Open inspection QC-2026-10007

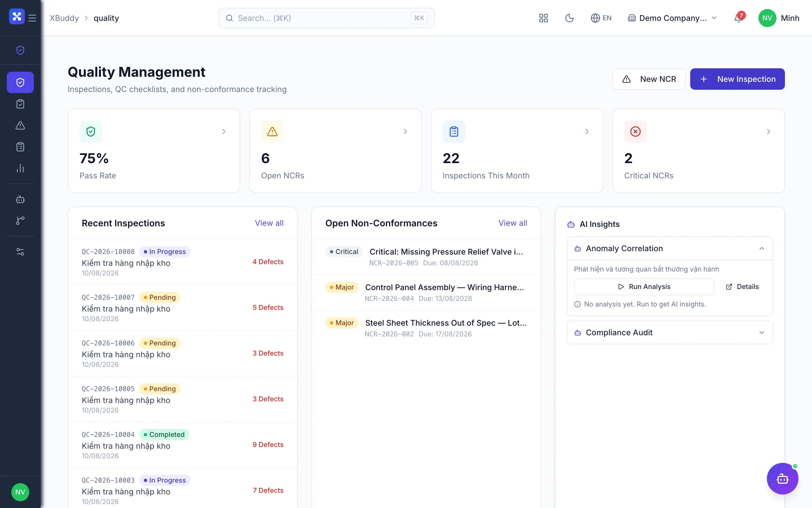(182, 307)
